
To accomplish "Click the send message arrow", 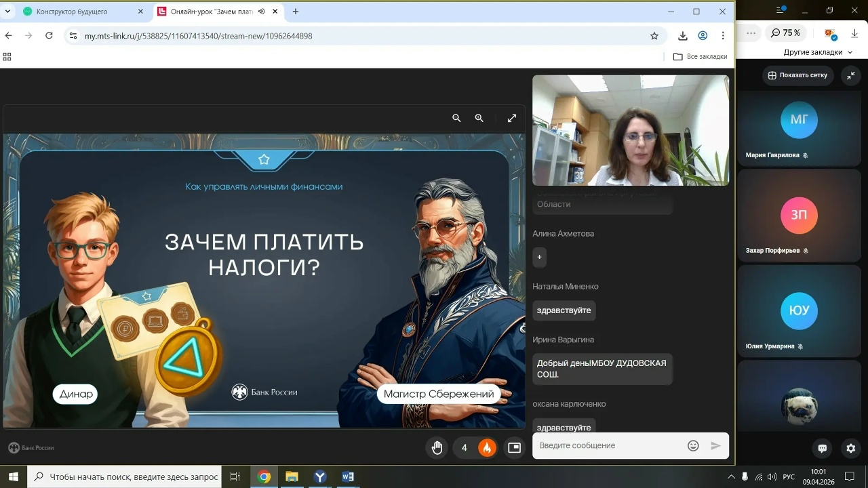I will point(715,445).
